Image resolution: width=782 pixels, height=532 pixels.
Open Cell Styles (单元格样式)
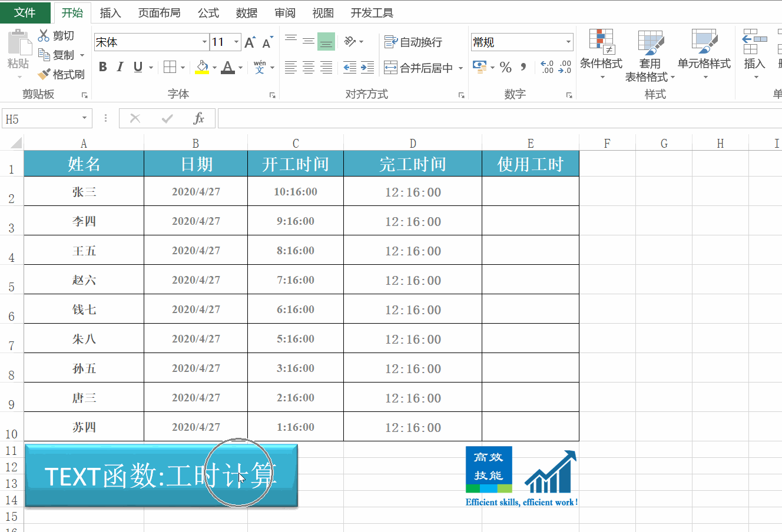pos(704,54)
